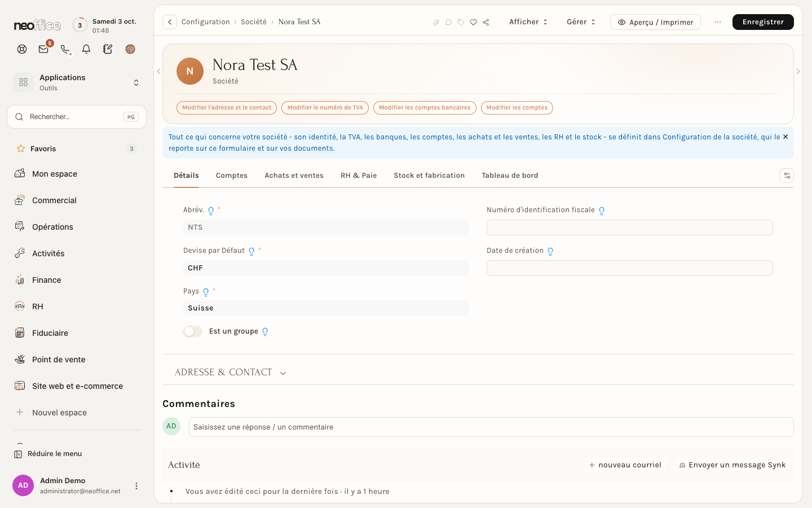This screenshot has width=812, height=508.
Task: Switch to the Achats et ventes tab
Action: pos(294,176)
